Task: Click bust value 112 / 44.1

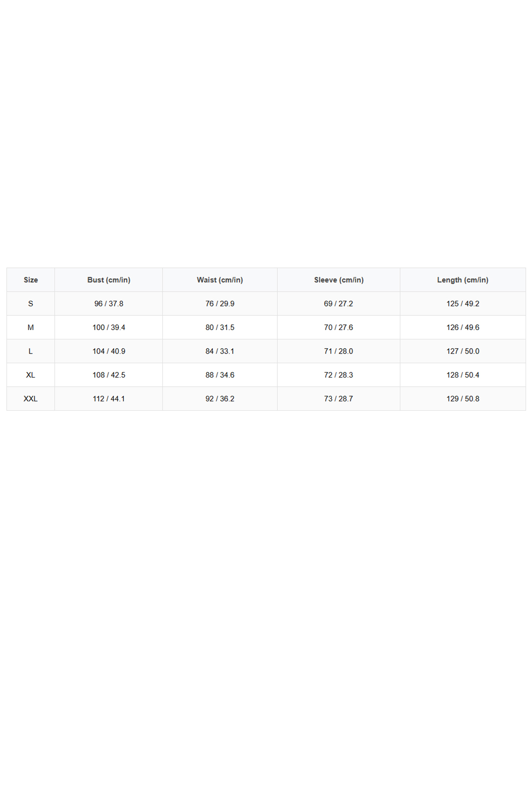Action: tap(109, 399)
